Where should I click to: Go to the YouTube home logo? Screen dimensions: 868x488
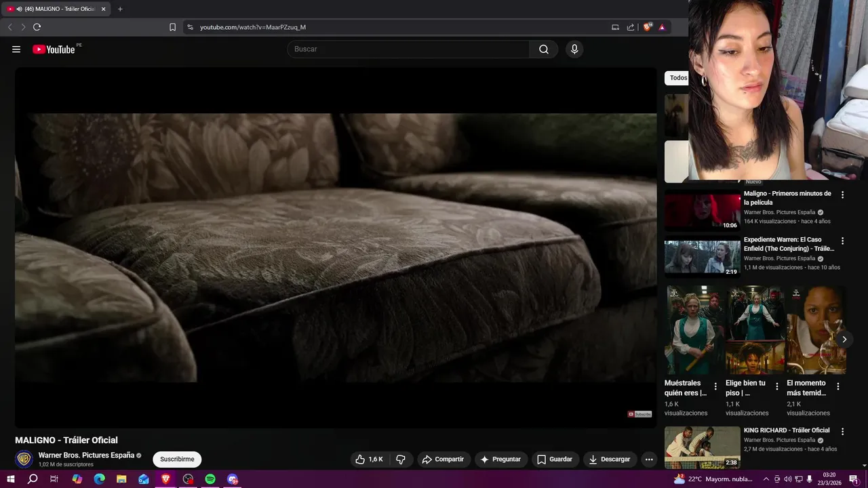tap(54, 49)
